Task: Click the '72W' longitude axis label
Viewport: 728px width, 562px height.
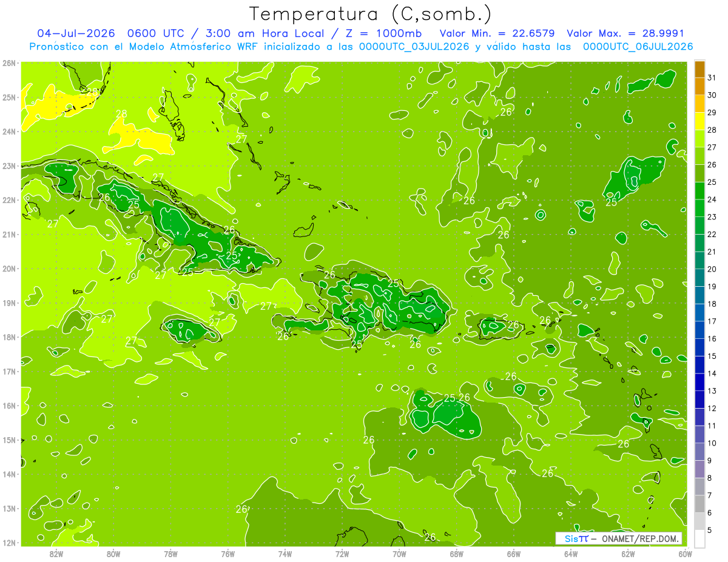Action: (x=342, y=554)
